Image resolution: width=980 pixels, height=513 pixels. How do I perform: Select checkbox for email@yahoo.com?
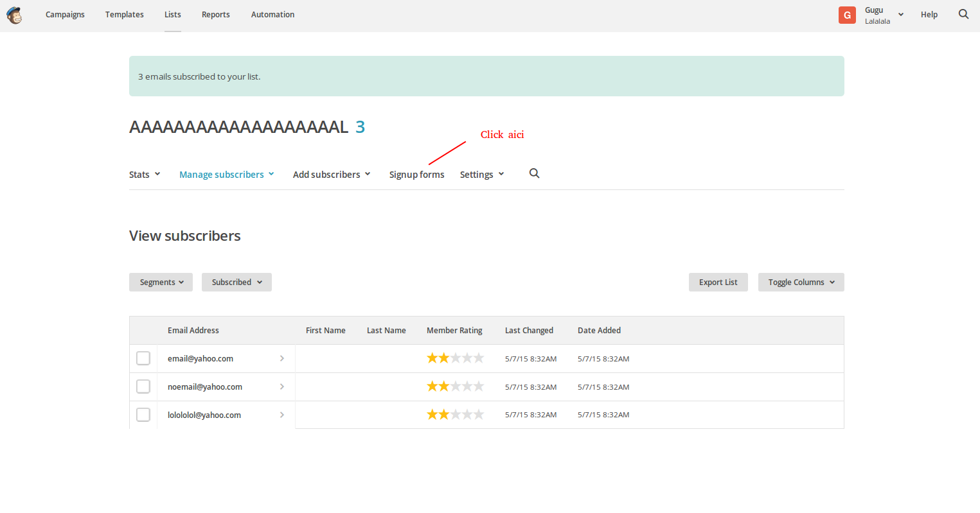coord(143,358)
